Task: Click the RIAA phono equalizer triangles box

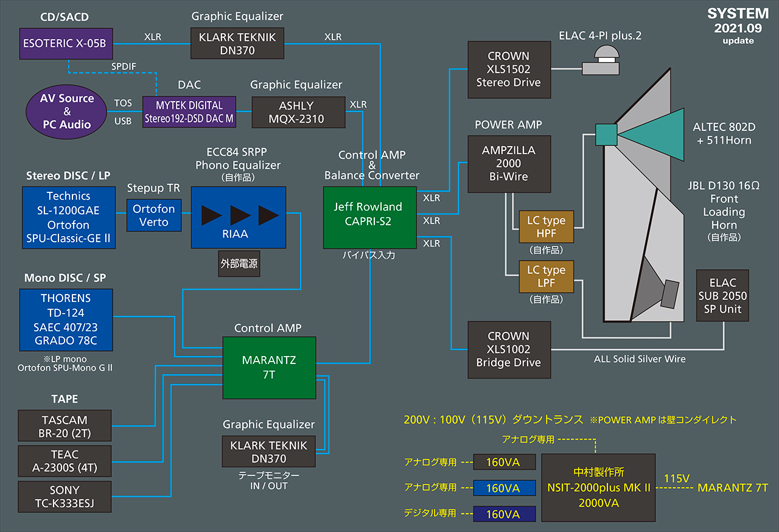Action: (x=239, y=217)
